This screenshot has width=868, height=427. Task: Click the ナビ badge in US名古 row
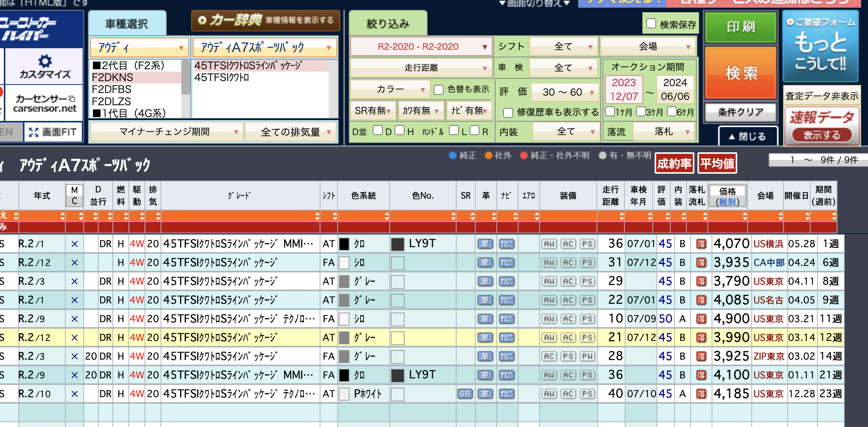click(507, 300)
